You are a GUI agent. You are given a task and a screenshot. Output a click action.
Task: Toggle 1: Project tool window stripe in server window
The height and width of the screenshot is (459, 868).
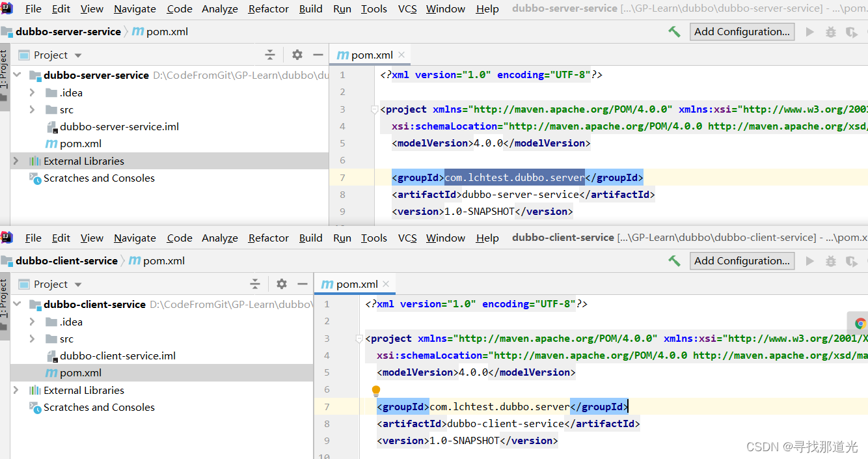[4, 69]
